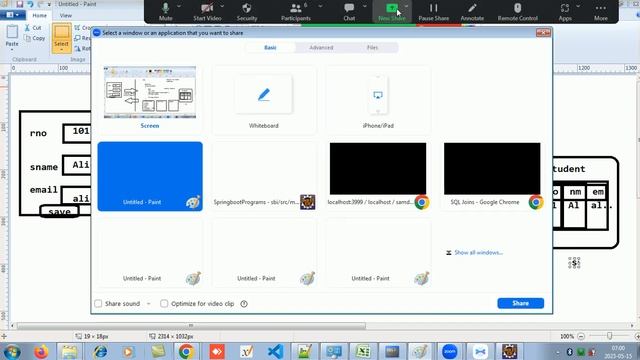Open Zoom from the taskbar

pos(449,351)
